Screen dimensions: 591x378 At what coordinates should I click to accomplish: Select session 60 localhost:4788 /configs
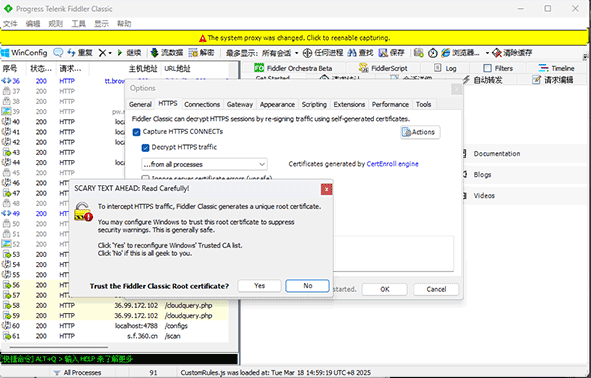click(x=115, y=326)
